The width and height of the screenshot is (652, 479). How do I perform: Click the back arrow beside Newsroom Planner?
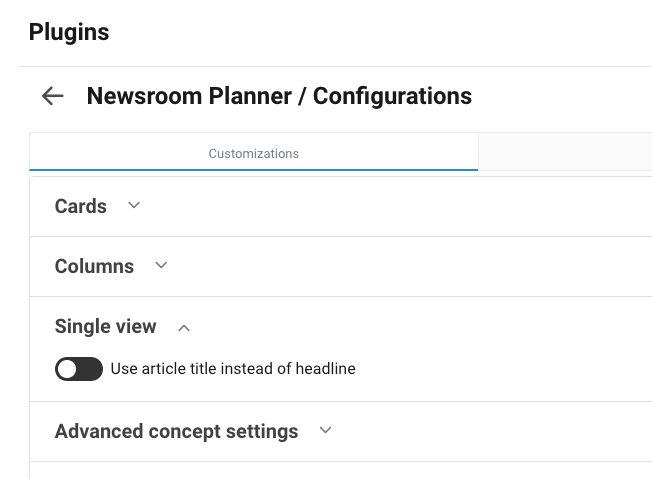click(52, 96)
